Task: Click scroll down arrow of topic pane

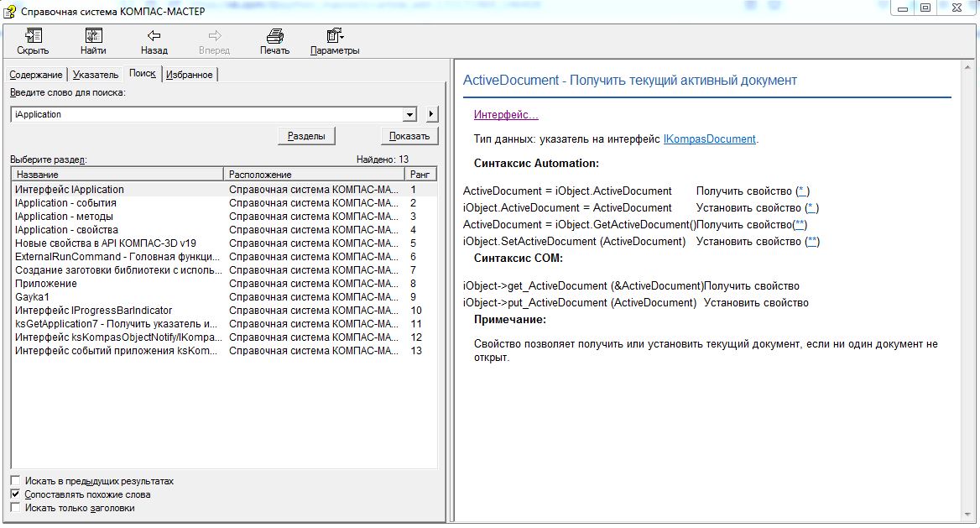Action: point(968,515)
